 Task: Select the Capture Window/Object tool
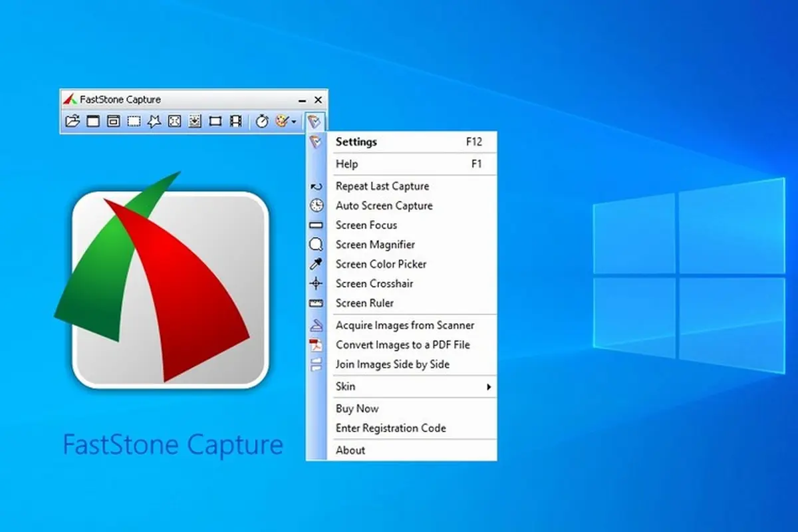click(114, 121)
